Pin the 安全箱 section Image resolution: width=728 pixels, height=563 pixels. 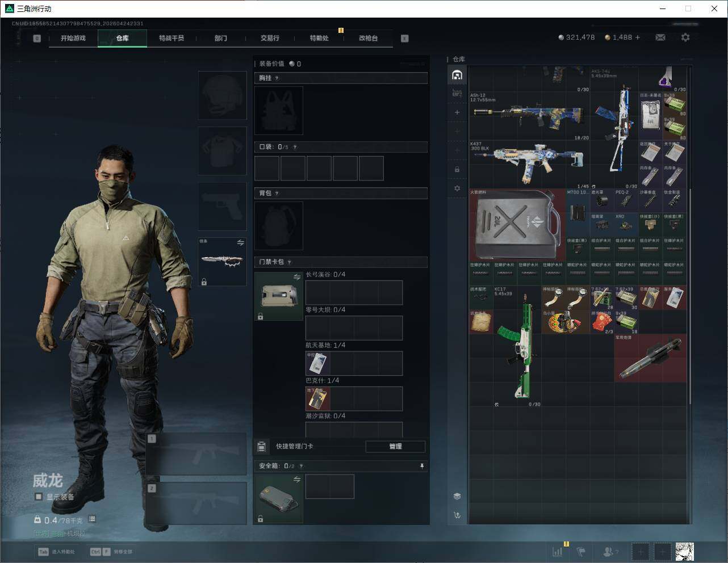point(422,466)
